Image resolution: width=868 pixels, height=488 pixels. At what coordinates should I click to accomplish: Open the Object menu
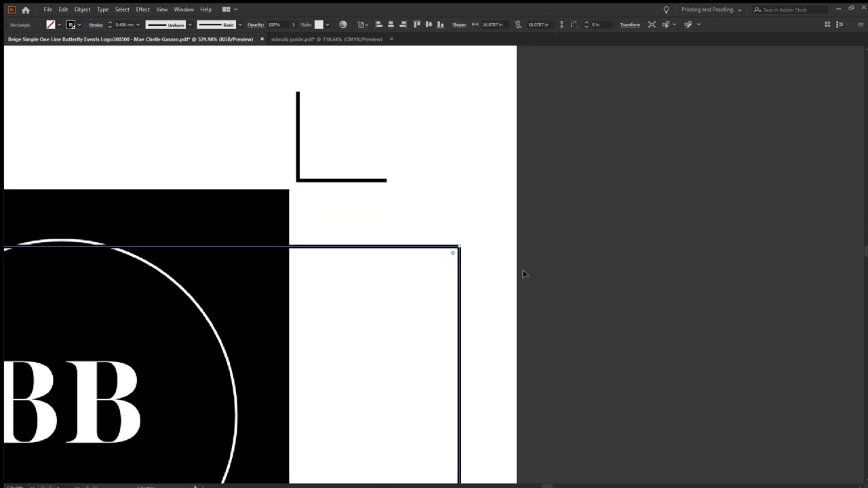(x=82, y=9)
